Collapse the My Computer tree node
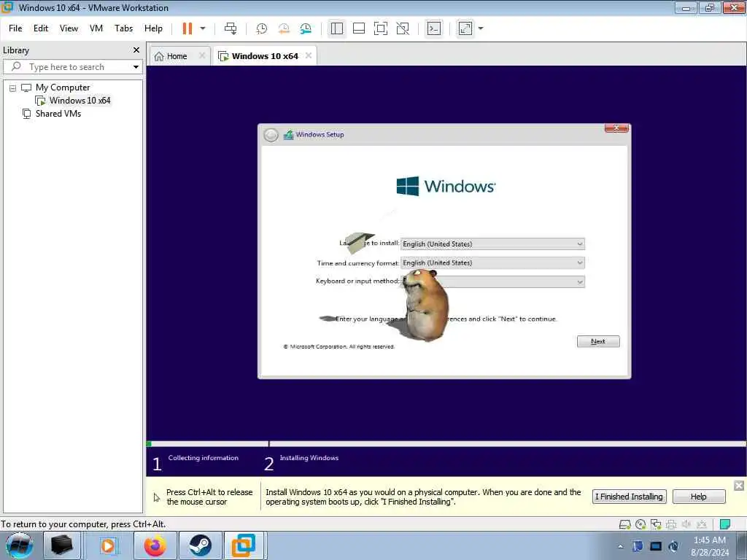The image size is (747, 560). pos(13,88)
